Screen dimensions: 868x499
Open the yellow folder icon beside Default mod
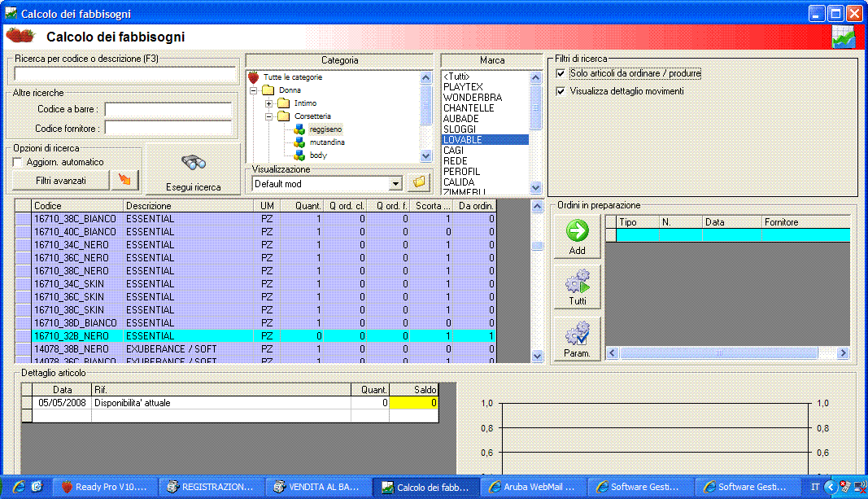point(419,182)
